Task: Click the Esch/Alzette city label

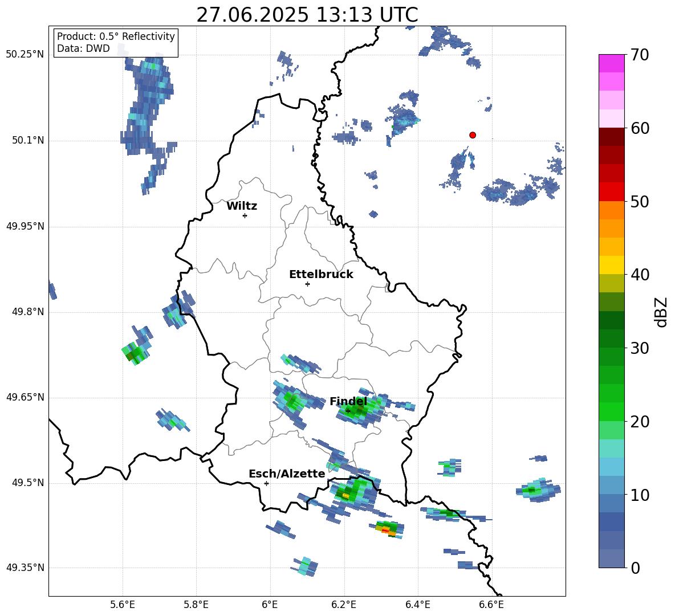Action: (x=287, y=474)
